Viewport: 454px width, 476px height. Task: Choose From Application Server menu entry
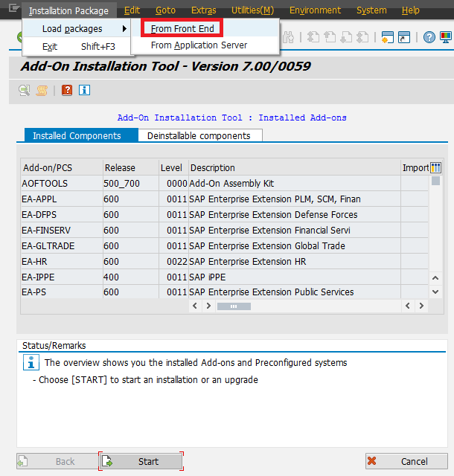click(199, 45)
